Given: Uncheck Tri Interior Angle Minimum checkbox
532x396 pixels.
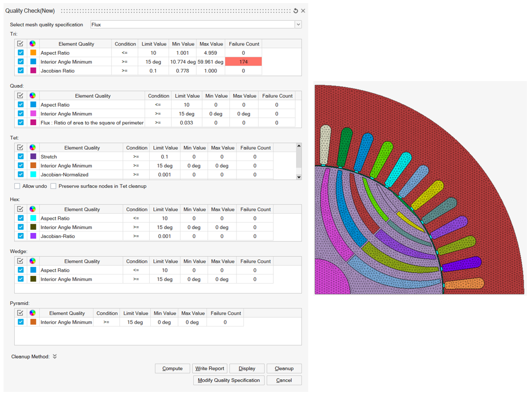Looking at the screenshot, I should 21,62.
